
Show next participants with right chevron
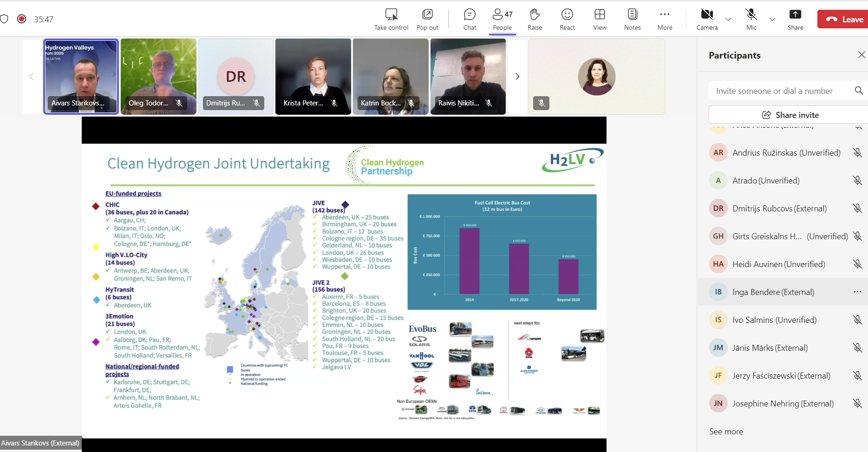point(517,77)
